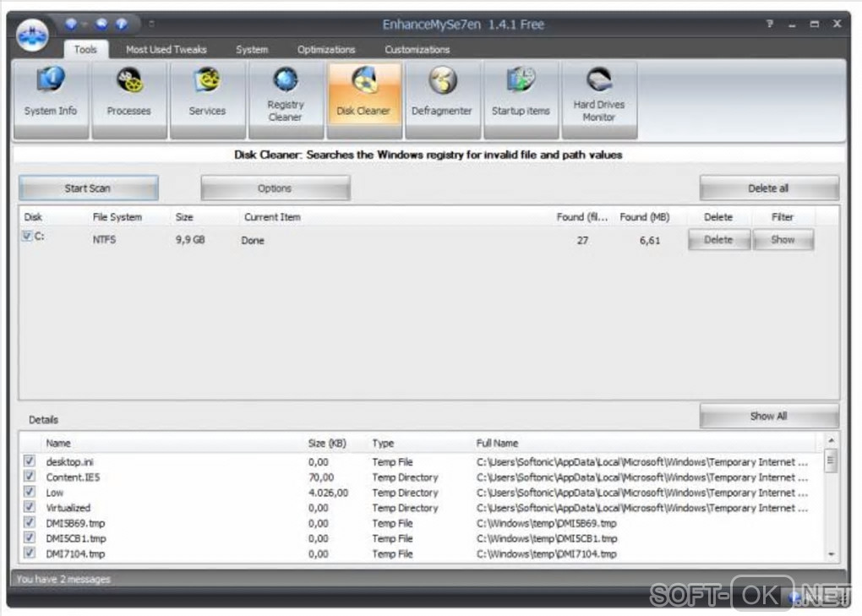Click the C:\Windows\temp\DMI7104.tmp path

547,554
